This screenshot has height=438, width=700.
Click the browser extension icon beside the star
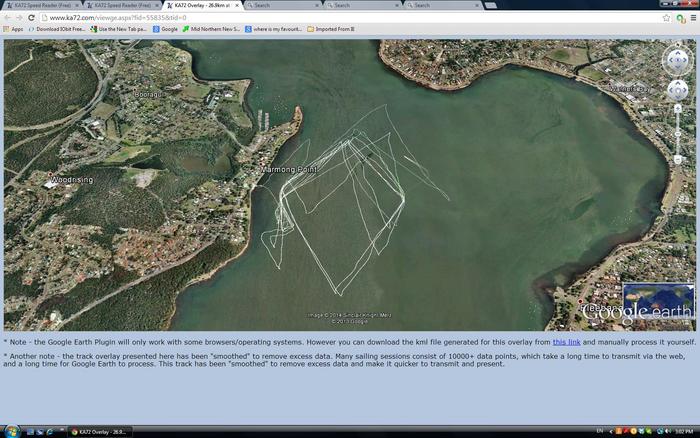click(x=679, y=17)
